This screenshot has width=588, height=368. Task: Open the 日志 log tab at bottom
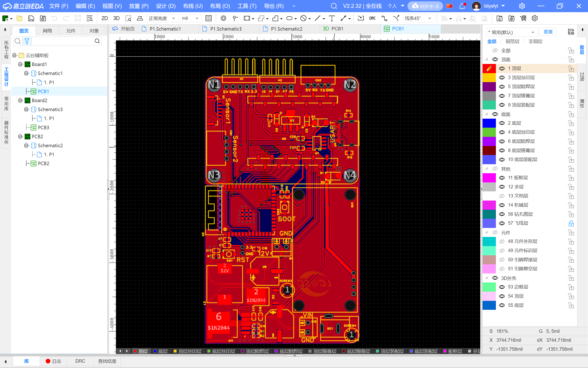54,361
